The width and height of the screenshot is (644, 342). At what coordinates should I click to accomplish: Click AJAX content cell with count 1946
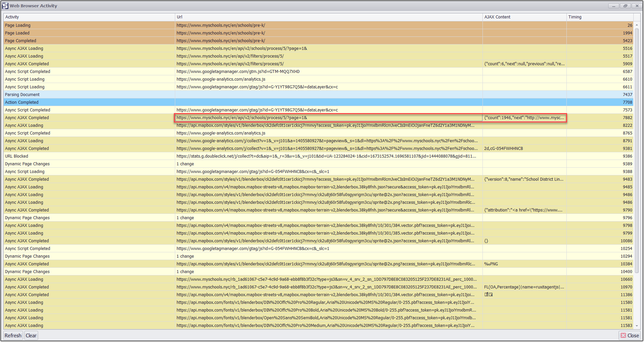524,118
